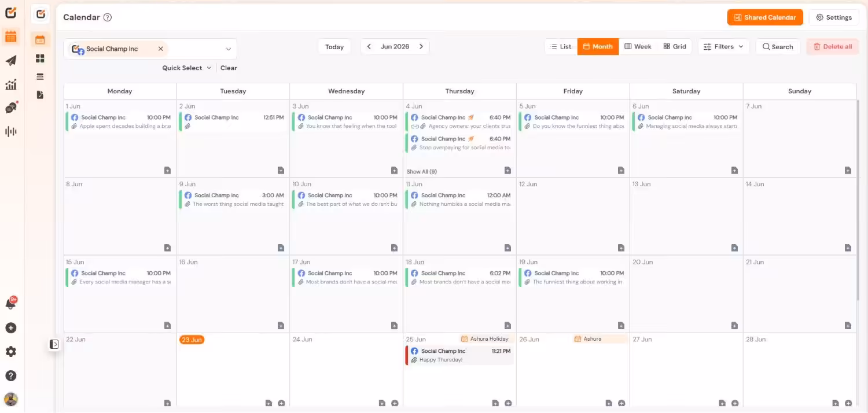The height and width of the screenshot is (413, 868).
Task: Open the help question mark in the left rail
Action: pos(10,376)
